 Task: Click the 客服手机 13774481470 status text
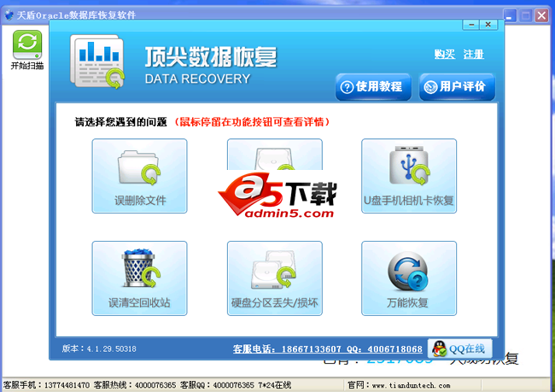tap(46, 385)
